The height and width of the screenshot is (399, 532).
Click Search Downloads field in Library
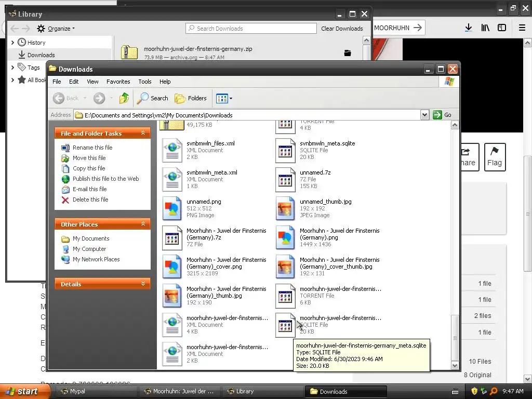click(x=251, y=29)
